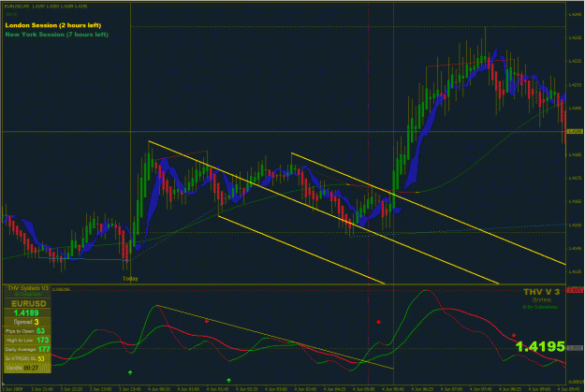Click the 'Pips to Open 53' row
The height and width of the screenshot is (392, 585).
click(x=27, y=331)
